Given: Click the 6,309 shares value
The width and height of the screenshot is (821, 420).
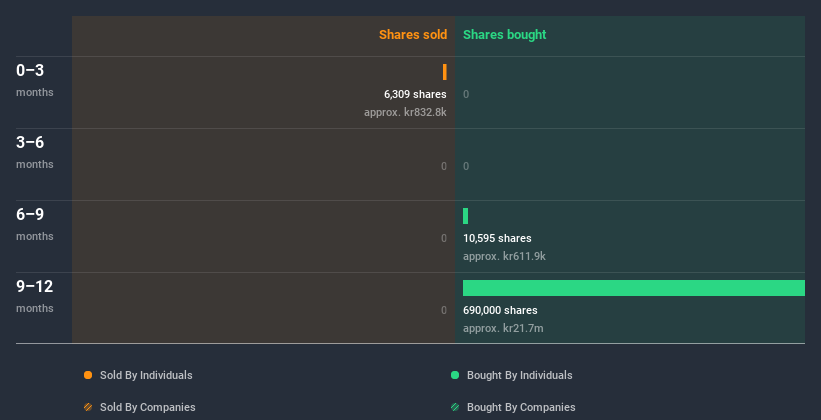Looking at the screenshot, I should tap(415, 94).
